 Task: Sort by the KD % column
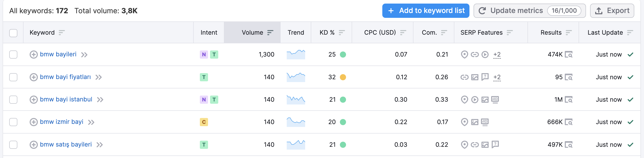point(342,33)
